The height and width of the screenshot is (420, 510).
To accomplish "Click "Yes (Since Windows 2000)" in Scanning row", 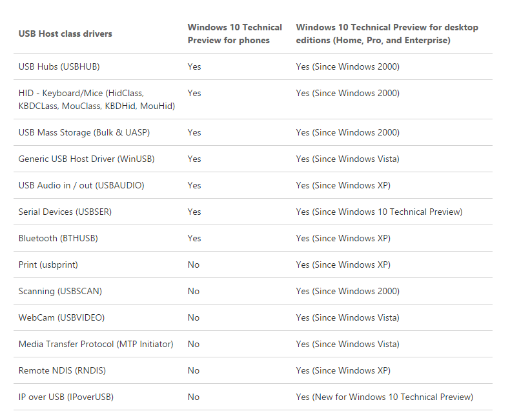I will pyautogui.click(x=348, y=291).
